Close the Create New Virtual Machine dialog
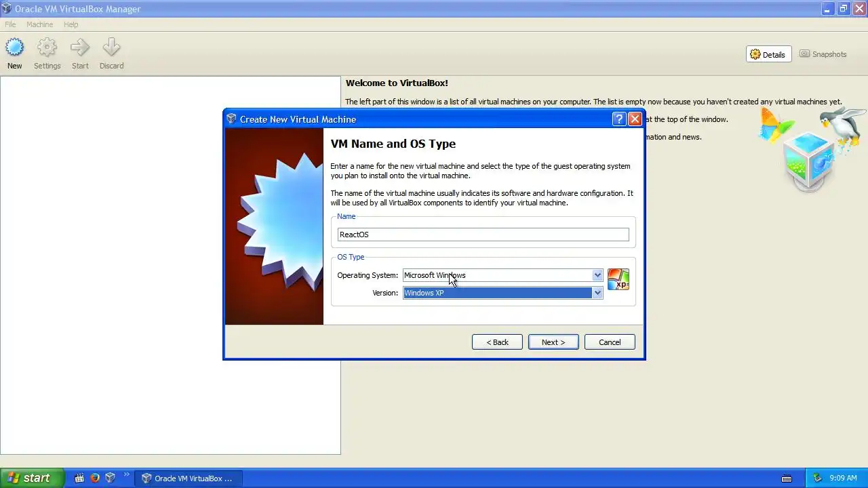This screenshot has width=868, height=488. point(635,119)
